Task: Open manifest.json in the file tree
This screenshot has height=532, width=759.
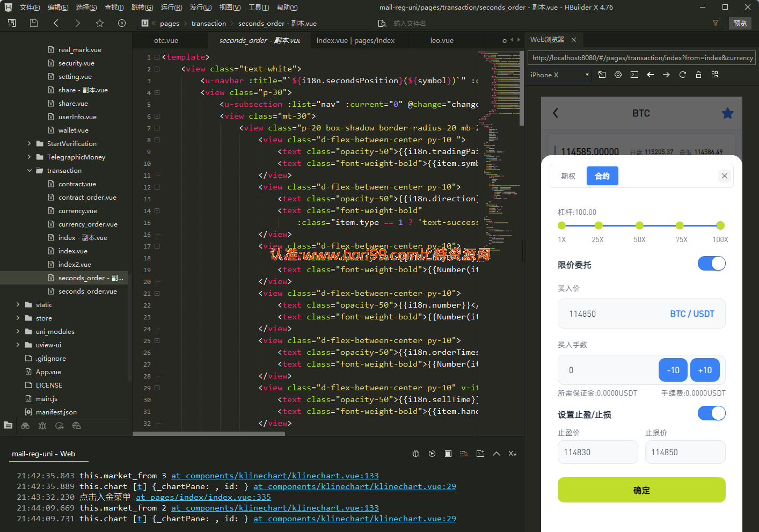Action: pyautogui.click(x=56, y=412)
